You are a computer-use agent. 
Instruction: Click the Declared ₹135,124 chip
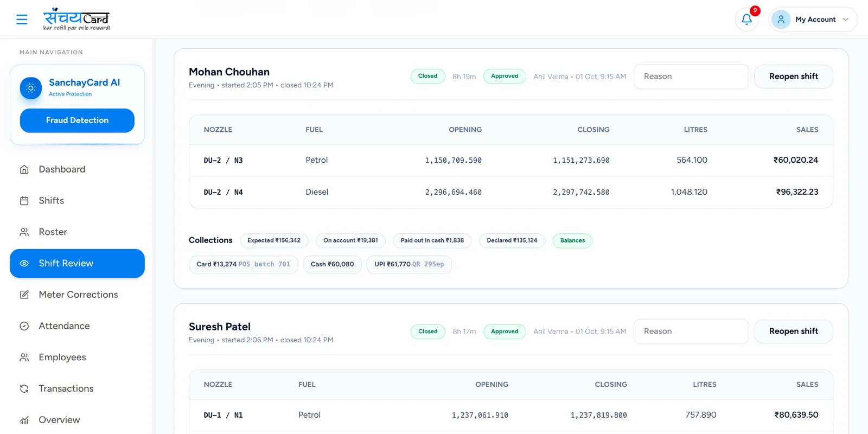pyautogui.click(x=512, y=240)
